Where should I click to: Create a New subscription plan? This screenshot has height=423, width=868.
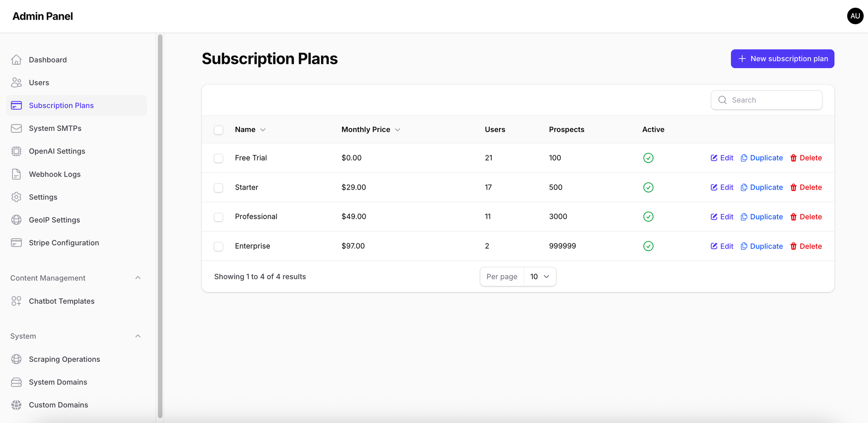(782, 59)
